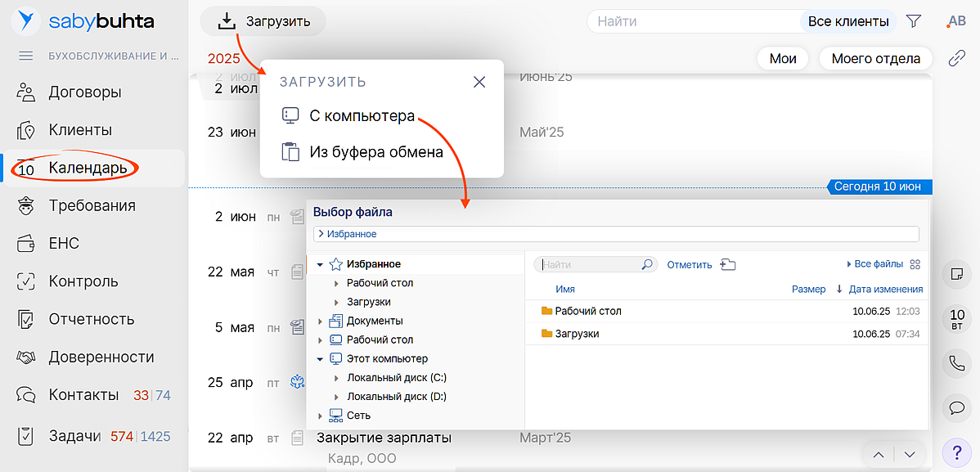The height and width of the screenshot is (472, 980).
Task: Close the Загрузить popup
Action: point(479,82)
